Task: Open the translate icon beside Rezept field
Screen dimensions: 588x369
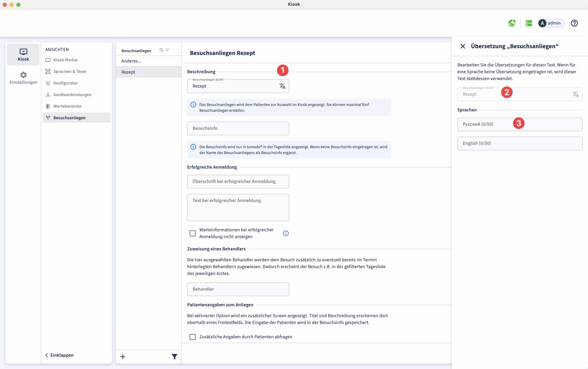Action: 283,86
